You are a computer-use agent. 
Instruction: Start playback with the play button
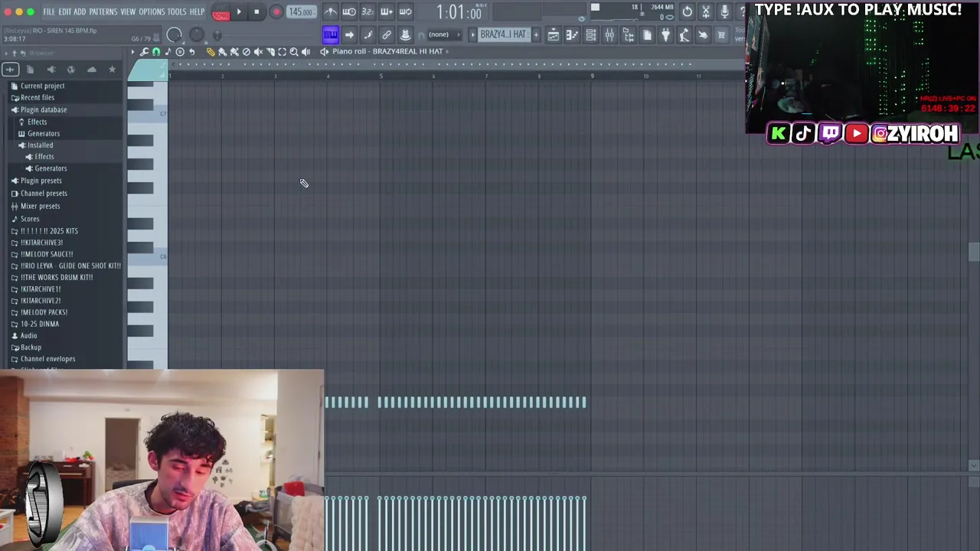click(x=239, y=11)
